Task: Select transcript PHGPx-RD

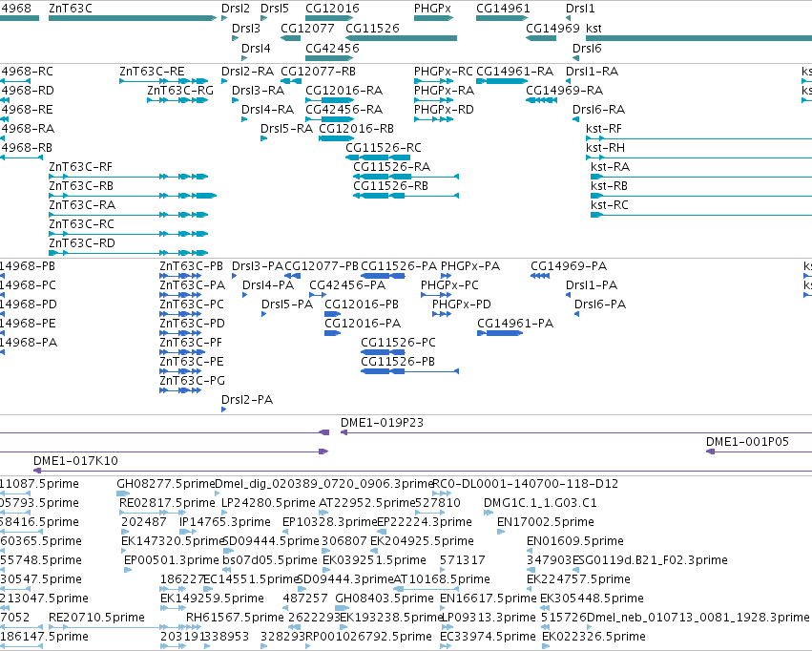Action: [x=444, y=109]
